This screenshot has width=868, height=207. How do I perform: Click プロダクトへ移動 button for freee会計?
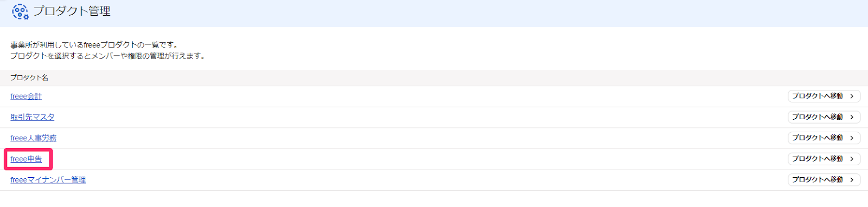tap(824, 96)
